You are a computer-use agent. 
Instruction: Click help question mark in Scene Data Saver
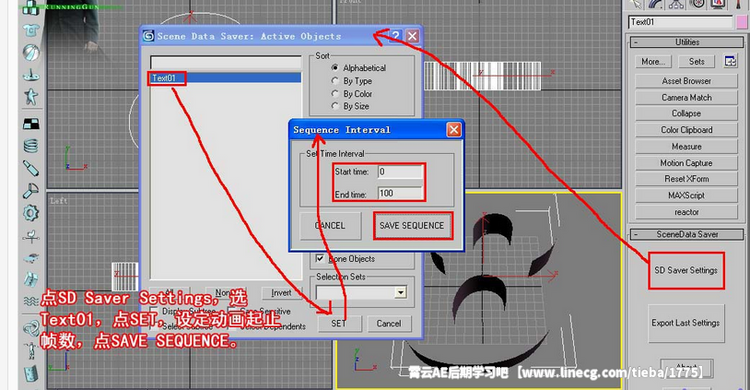[396, 36]
